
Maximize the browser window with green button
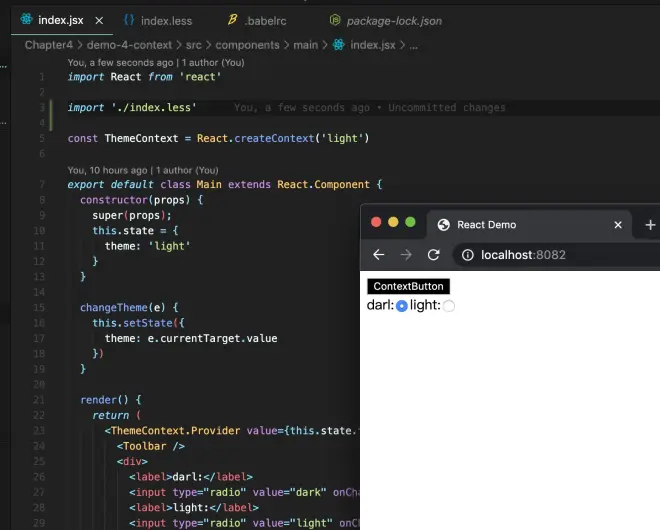tap(410, 222)
